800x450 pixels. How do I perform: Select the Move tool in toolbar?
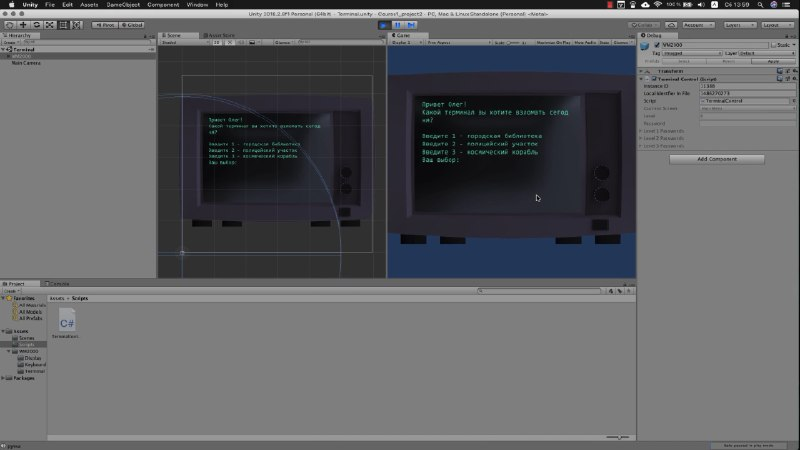click(x=23, y=25)
